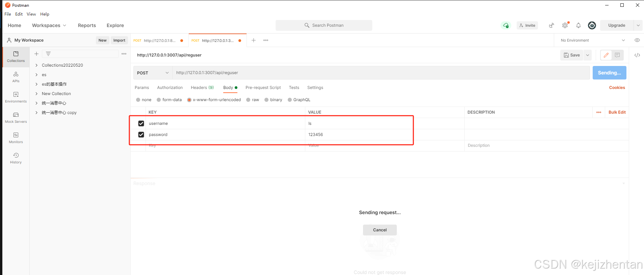644x275 pixels.
Task: Click the edit pencil icon
Action: (x=606, y=55)
